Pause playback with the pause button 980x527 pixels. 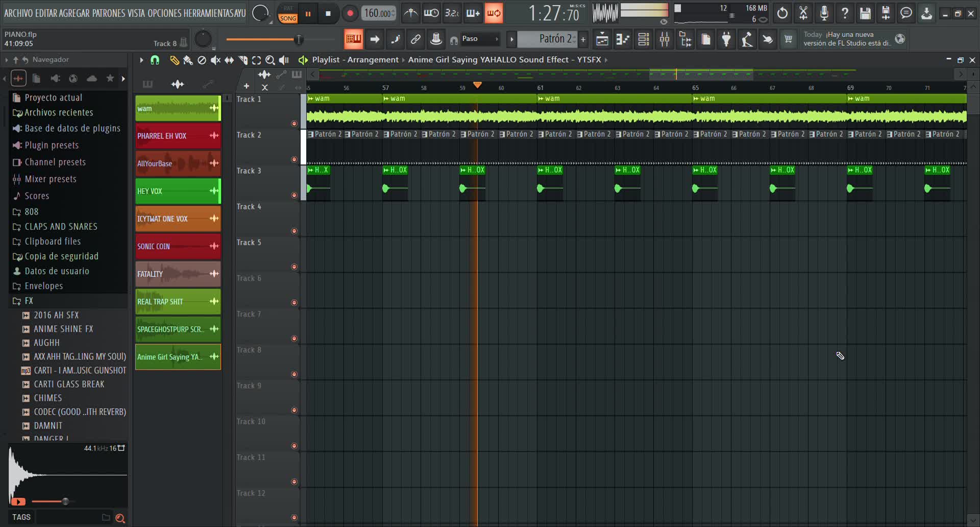click(x=308, y=14)
